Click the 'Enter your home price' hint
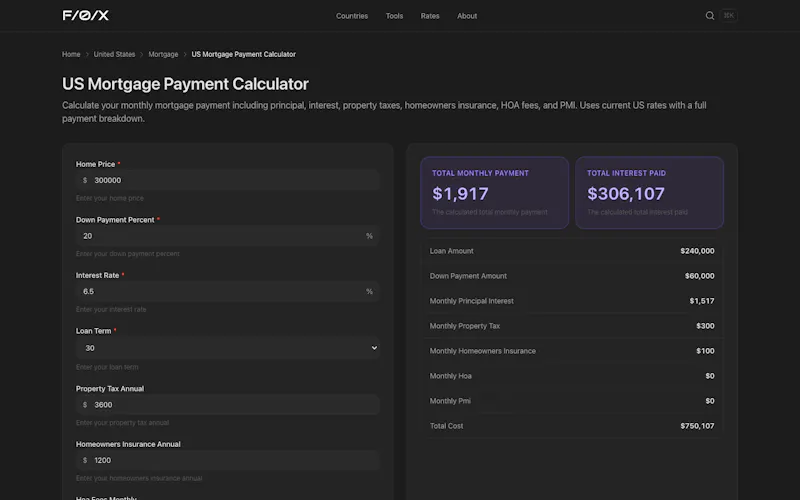 click(110, 198)
